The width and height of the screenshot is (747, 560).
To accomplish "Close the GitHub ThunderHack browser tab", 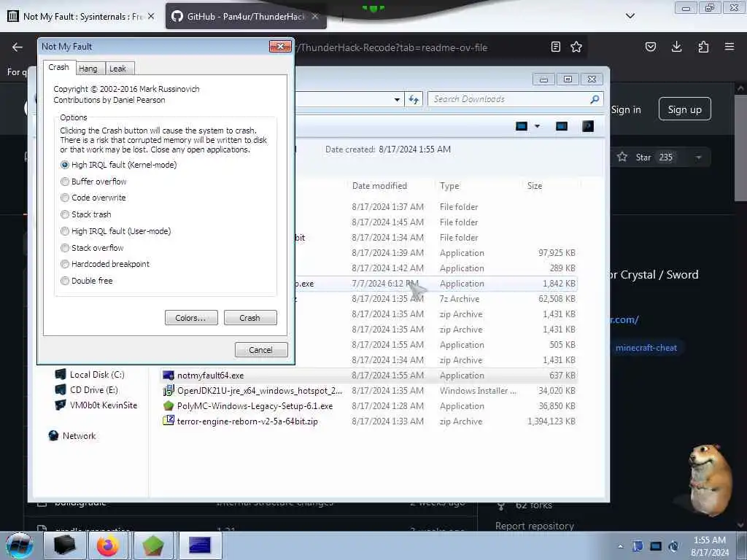I will point(315,16).
